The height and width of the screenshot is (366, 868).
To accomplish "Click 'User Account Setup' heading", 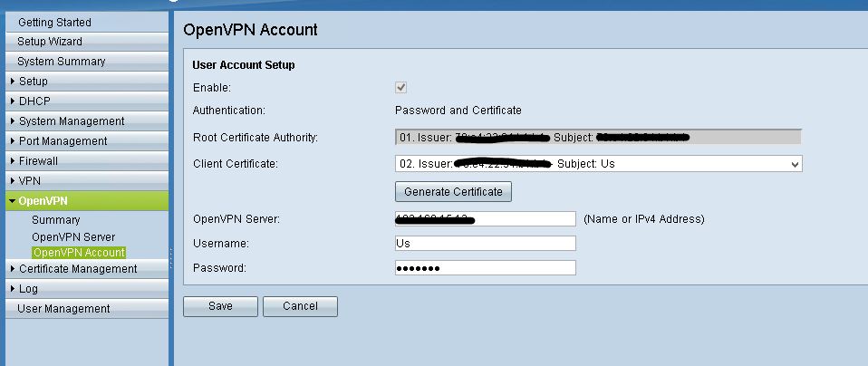I will coord(244,65).
